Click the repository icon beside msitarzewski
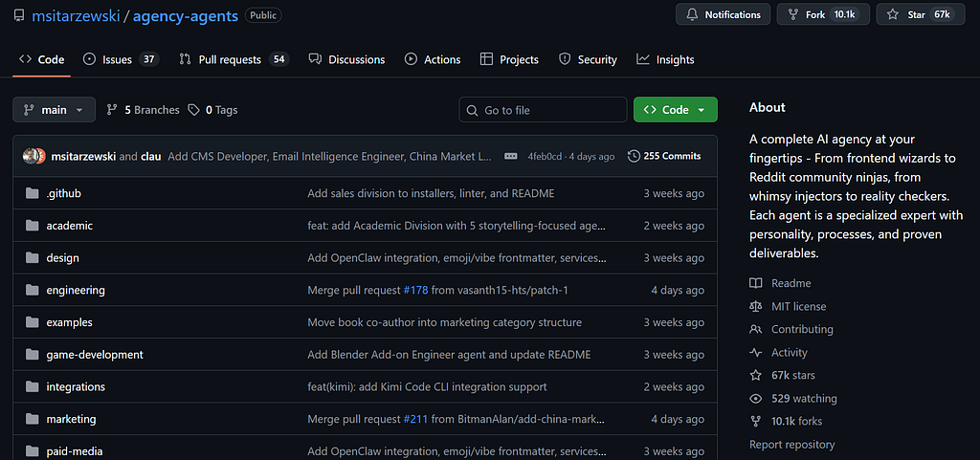This screenshot has width=980, height=460. (x=19, y=15)
